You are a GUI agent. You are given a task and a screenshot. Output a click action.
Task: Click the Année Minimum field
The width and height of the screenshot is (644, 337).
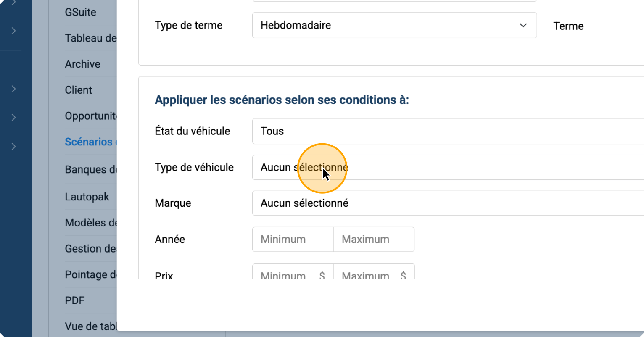coord(293,240)
